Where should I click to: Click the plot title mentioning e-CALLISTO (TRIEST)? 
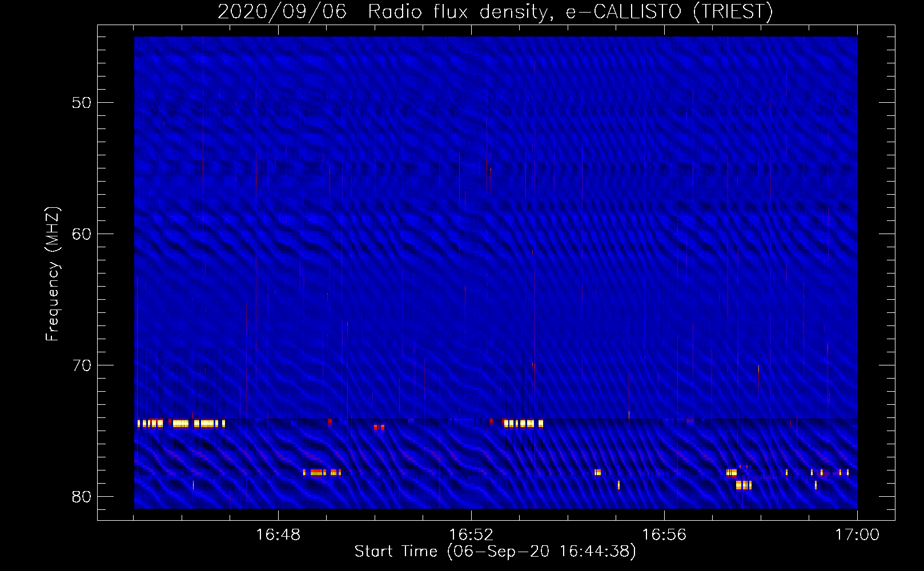pos(495,11)
